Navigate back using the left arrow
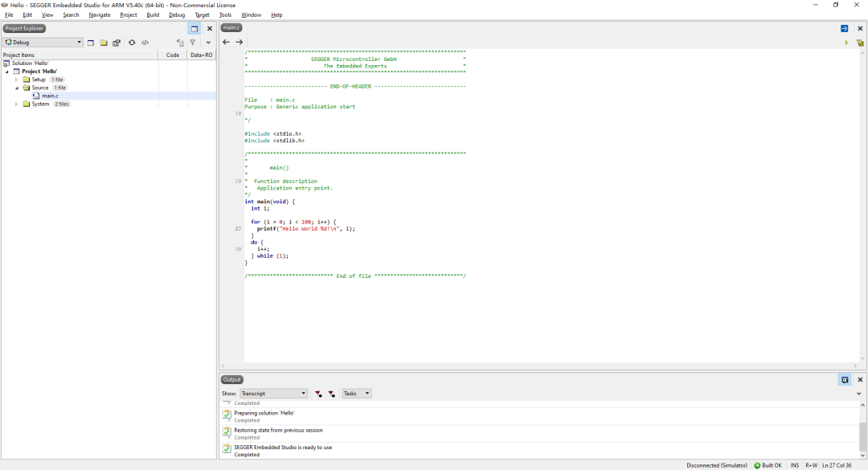This screenshot has height=470, width=868. (x=226, y=42)
